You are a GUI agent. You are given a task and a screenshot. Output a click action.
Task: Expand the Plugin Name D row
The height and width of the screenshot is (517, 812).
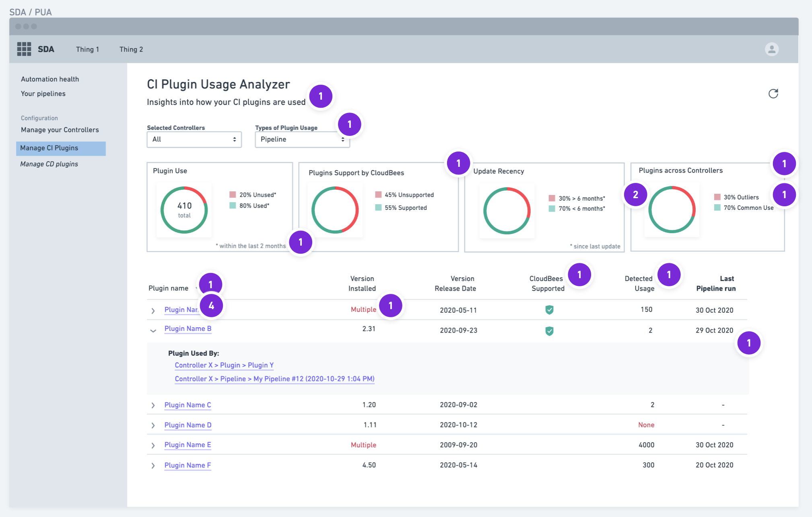153,425
